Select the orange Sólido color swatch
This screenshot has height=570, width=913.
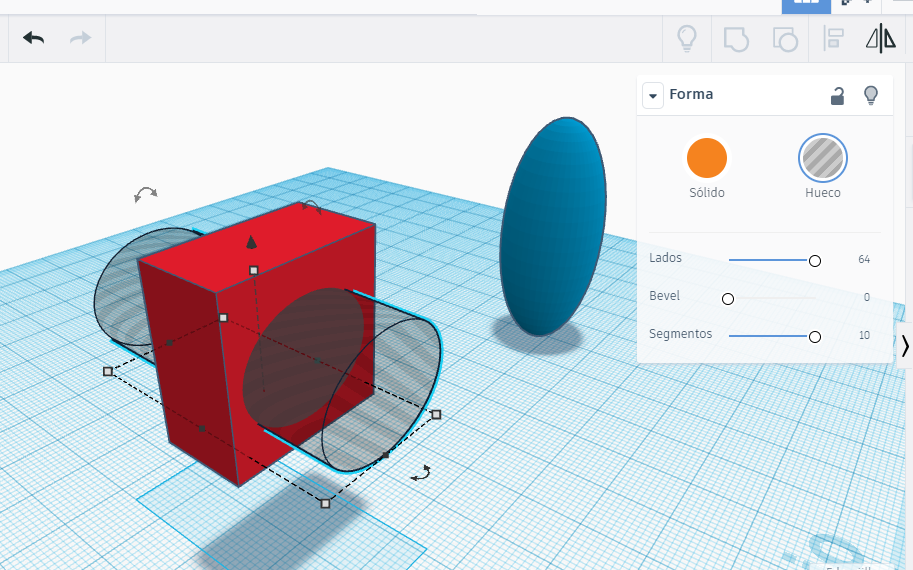707,158
